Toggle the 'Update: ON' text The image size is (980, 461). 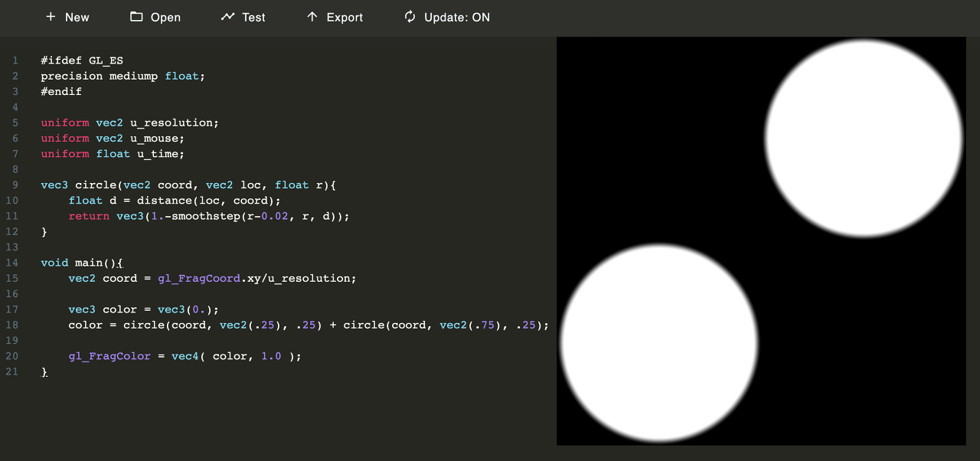(x=457, y=17)
